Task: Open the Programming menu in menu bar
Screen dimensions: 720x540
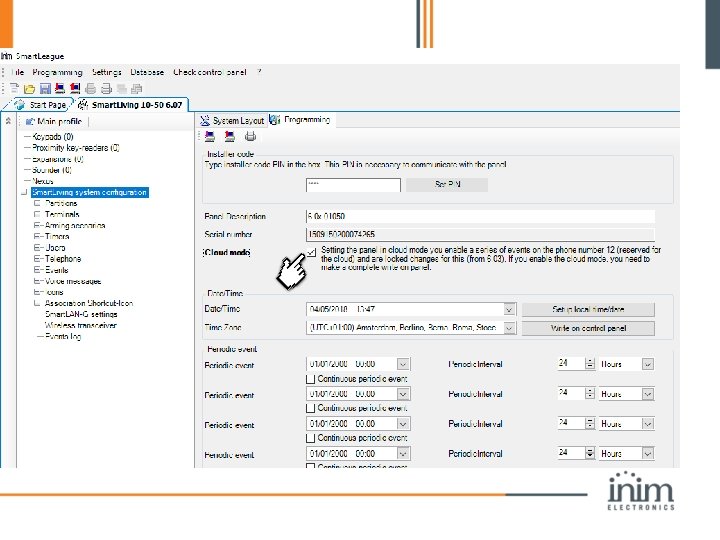Action: pyautogui.click(x=57, y=72)
